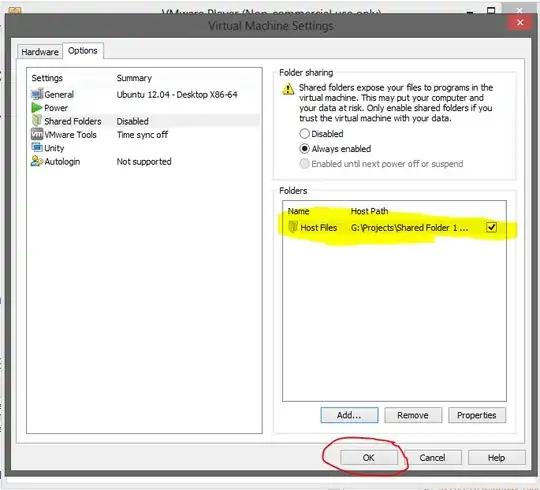Click the Settings column header
Screen dimensions: 540x490
[x=47, y=78]
